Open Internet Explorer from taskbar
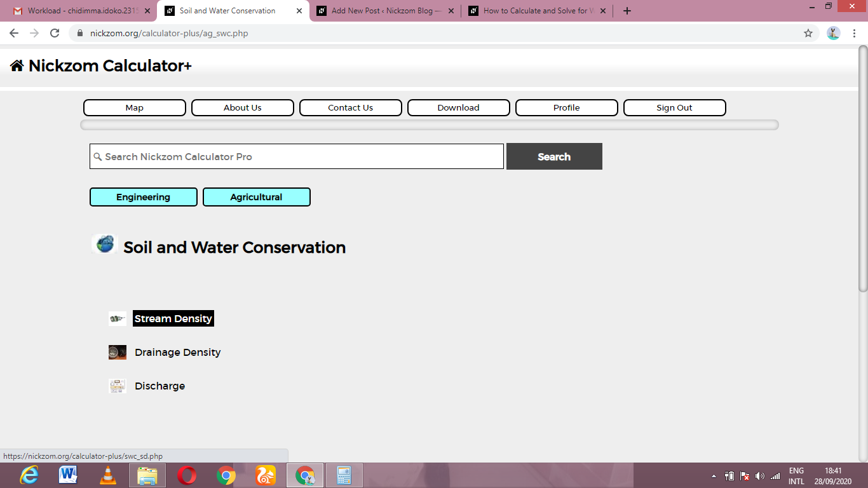The image size is (868, 488). 29,475
